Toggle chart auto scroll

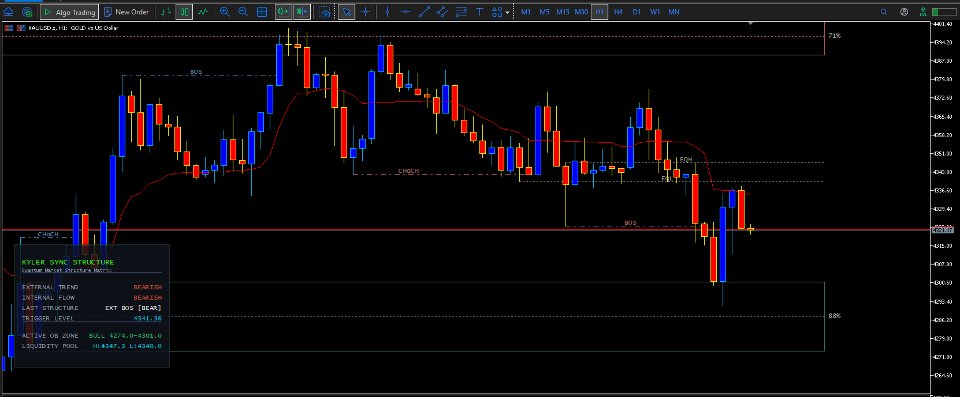tap(283, 12)
